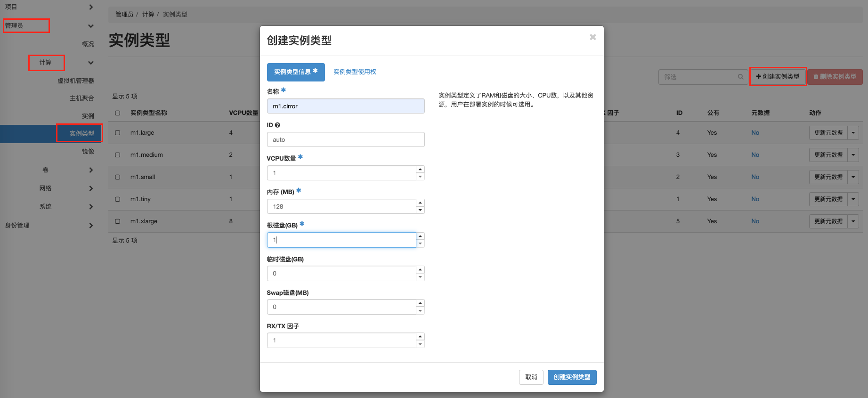
Task: Select 实例类型 in the sidebar
Action: pos(82,134)
